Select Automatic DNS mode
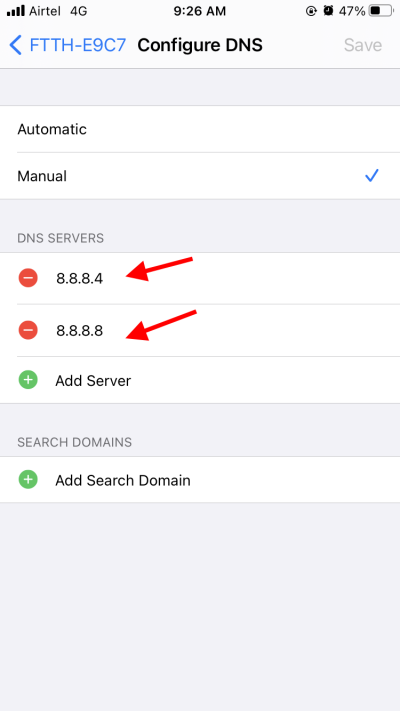 coord(200,129)
